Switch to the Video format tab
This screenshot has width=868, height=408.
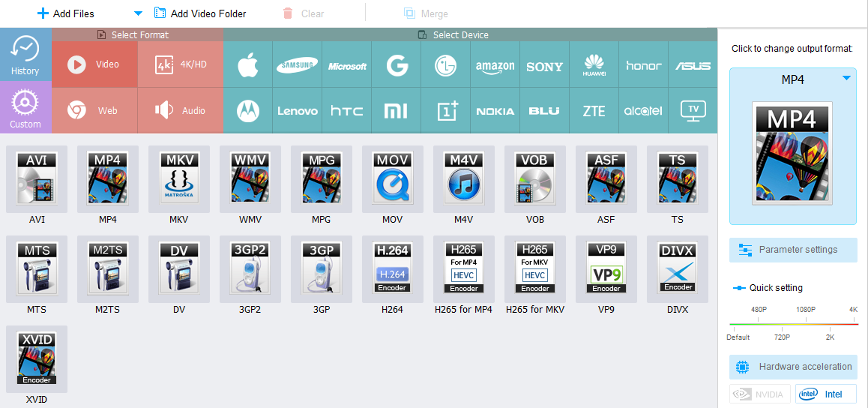94,64
